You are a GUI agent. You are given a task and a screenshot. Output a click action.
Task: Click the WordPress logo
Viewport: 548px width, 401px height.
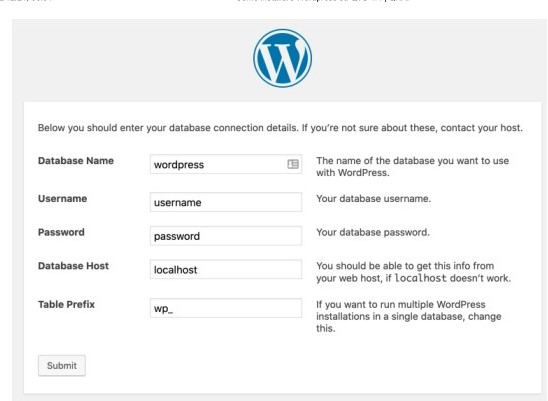click(x=282, y=58)
